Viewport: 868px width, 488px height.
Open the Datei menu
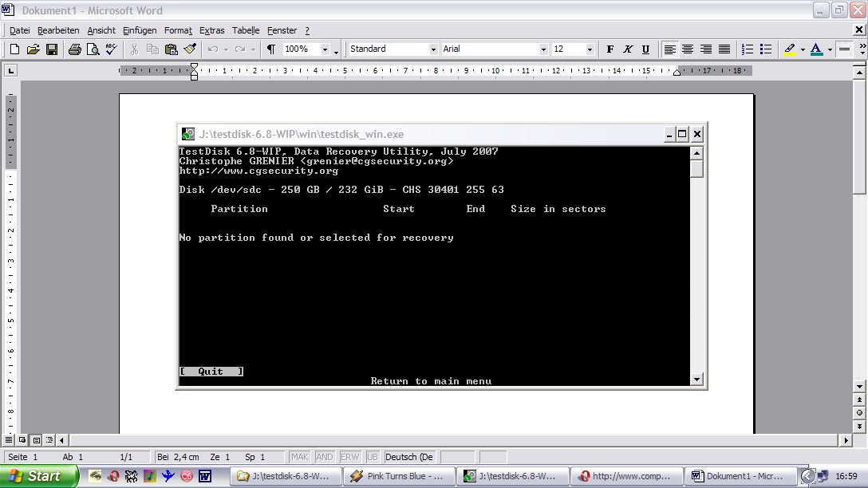(19, 30)
